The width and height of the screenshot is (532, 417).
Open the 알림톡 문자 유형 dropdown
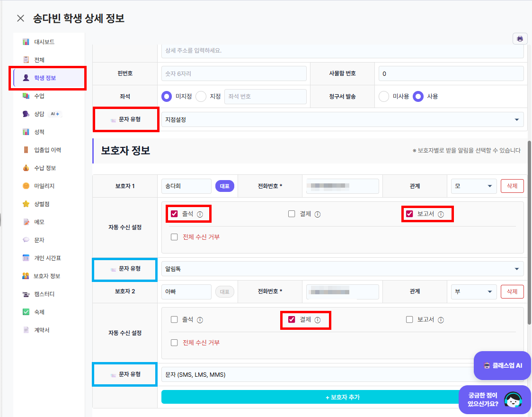[342, 269]
